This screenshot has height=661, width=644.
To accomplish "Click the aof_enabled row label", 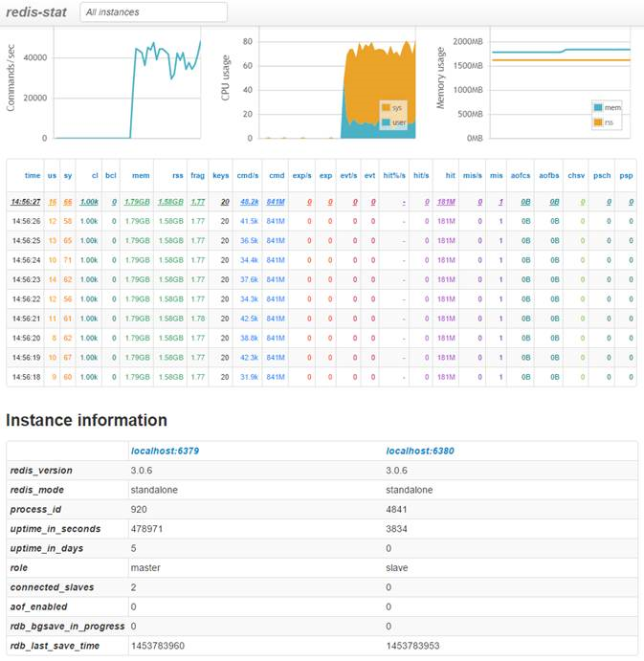I will (39, 606).
